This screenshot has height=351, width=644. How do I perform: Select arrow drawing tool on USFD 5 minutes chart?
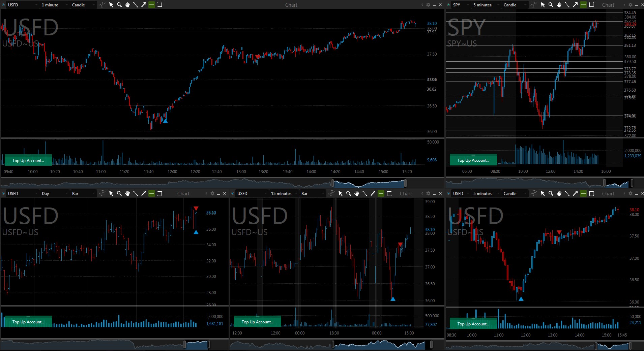[575, 193]
